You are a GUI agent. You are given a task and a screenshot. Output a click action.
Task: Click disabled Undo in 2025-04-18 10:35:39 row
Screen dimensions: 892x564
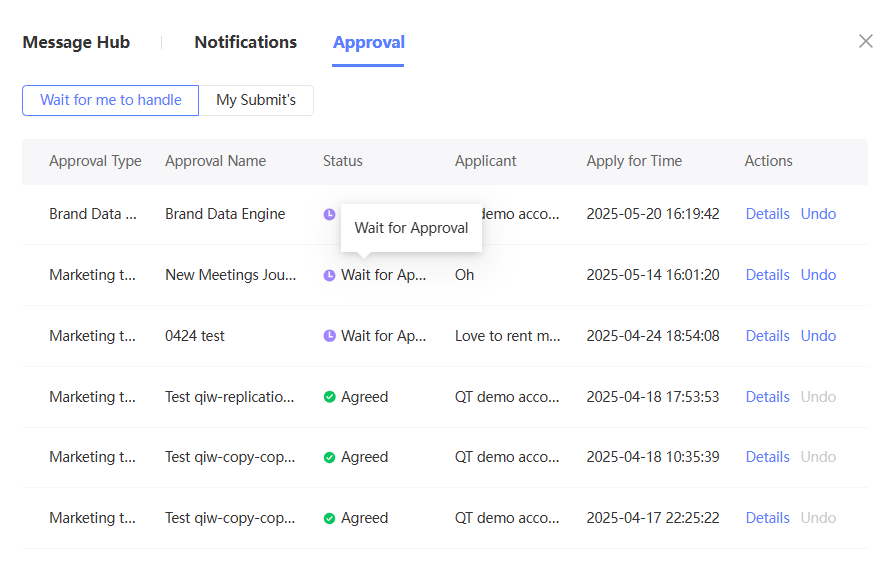click(818, 457)
